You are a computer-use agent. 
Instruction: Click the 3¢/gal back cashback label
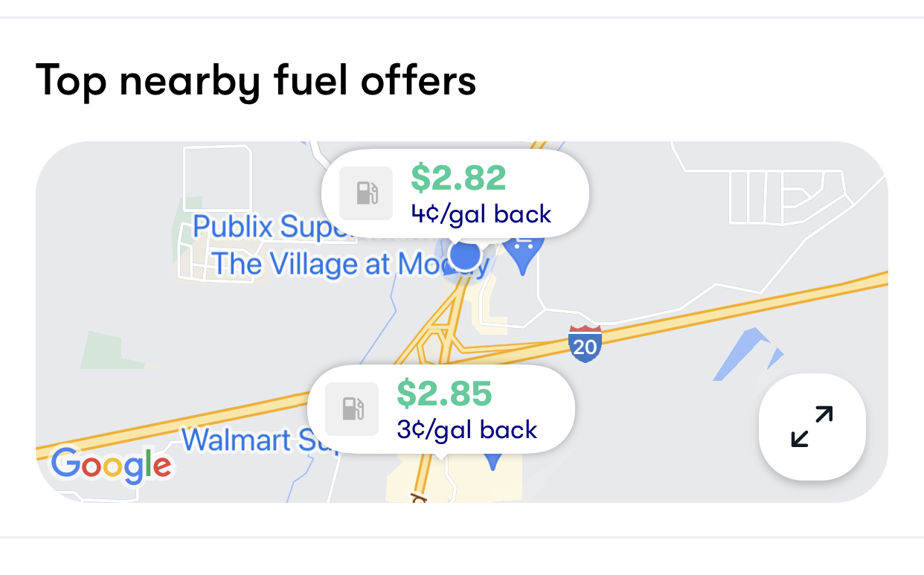pos(467,429)
